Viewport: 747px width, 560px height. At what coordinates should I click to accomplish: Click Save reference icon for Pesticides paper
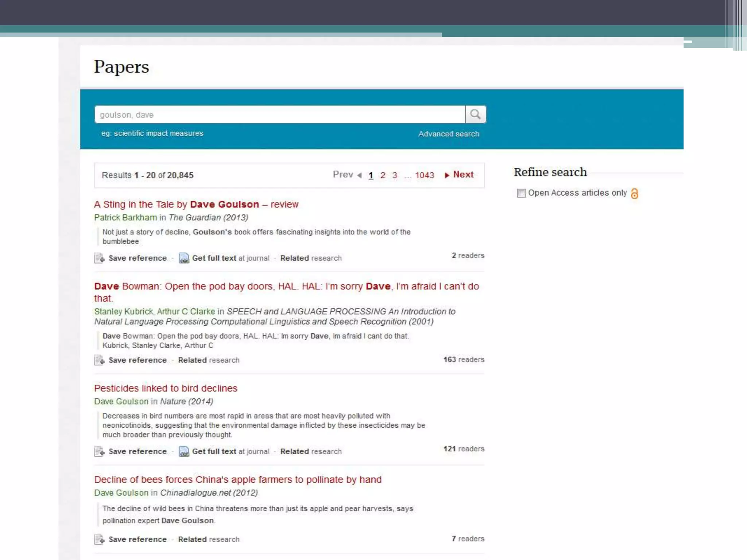point(99,451)
